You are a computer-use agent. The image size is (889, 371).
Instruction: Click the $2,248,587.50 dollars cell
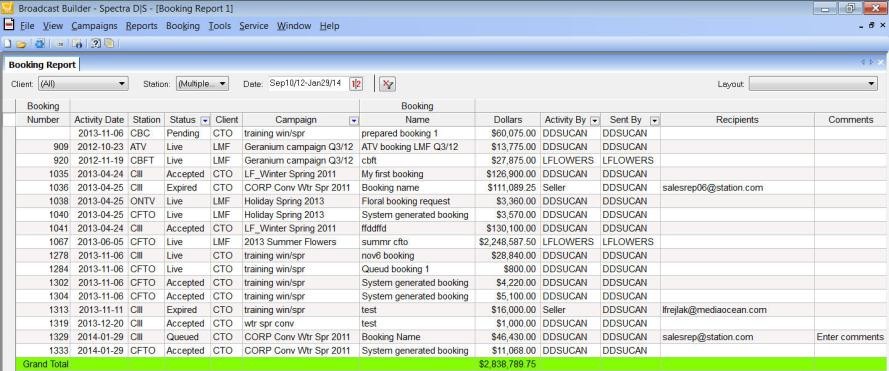pyautogui.click(x=507, y=242)
